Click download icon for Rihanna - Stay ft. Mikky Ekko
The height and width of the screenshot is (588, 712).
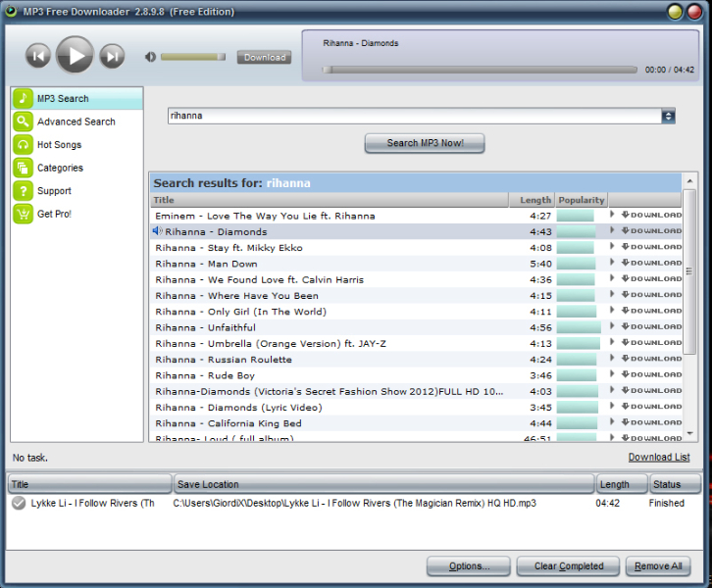pyautogui.click(x=650, y=247)
